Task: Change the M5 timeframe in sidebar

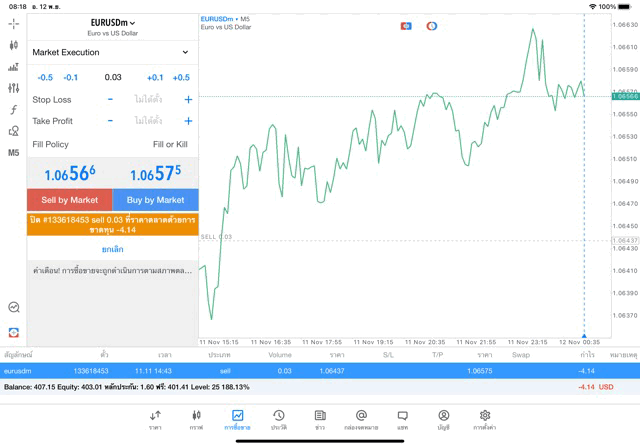Action: [x=13, y=153]
